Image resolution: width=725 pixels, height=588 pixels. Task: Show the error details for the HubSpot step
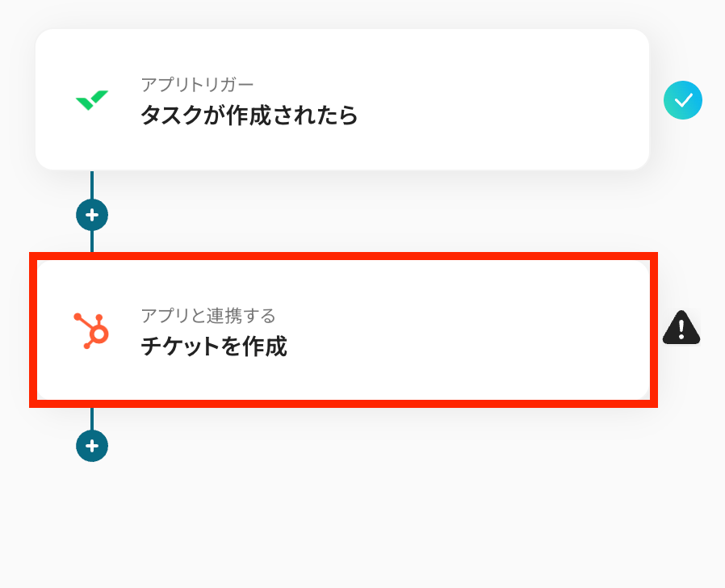(x=681, y=328)
